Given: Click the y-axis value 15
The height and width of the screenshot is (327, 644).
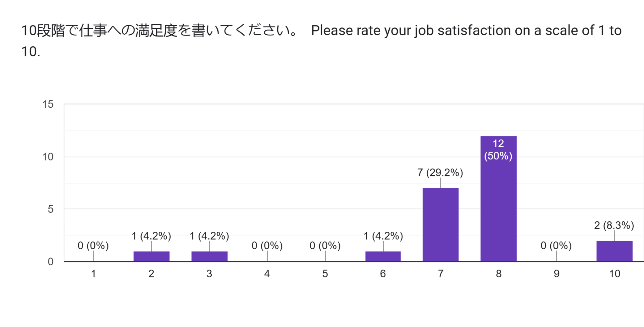Looking at the screenshot, I should pos(48,104).
